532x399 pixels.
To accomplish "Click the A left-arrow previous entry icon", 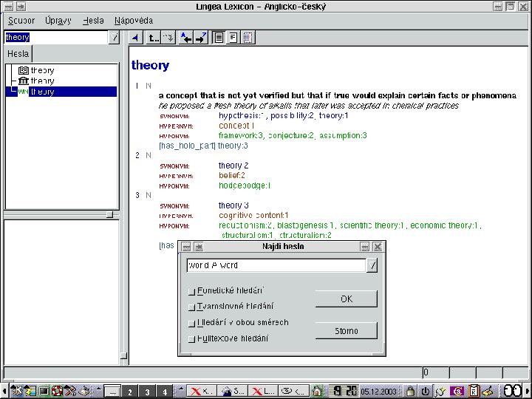I will pos(186,38).
